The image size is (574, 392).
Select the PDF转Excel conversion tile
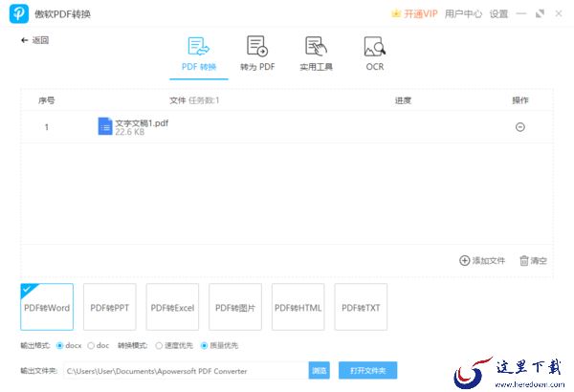[x=172, y=307]
